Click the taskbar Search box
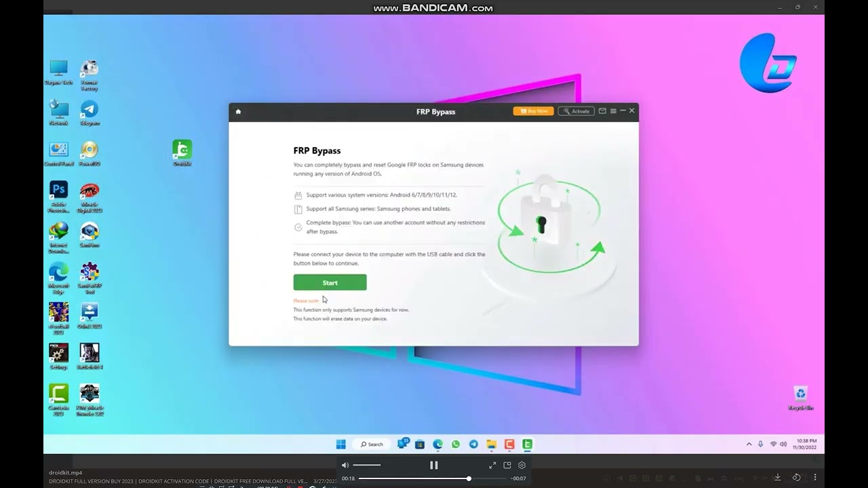The image size is (868, 488). click(x=372, y=444)
